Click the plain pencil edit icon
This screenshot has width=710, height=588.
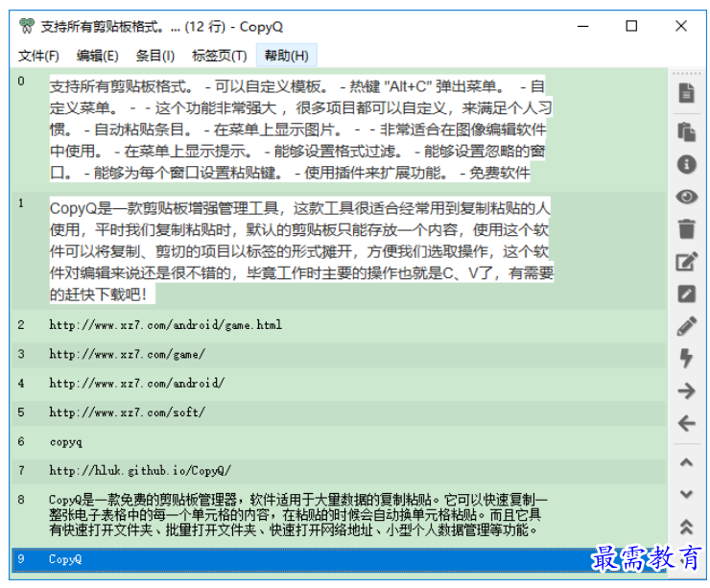click(686, 326)
